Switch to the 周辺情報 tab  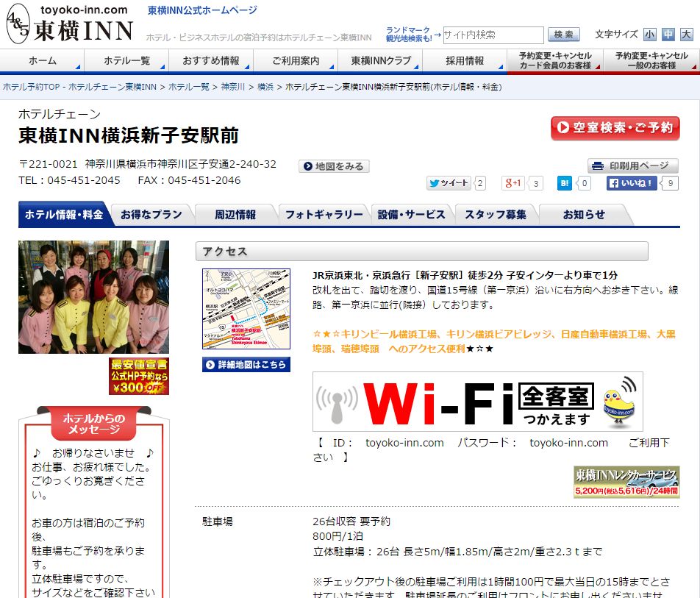[x=235, y=215]
